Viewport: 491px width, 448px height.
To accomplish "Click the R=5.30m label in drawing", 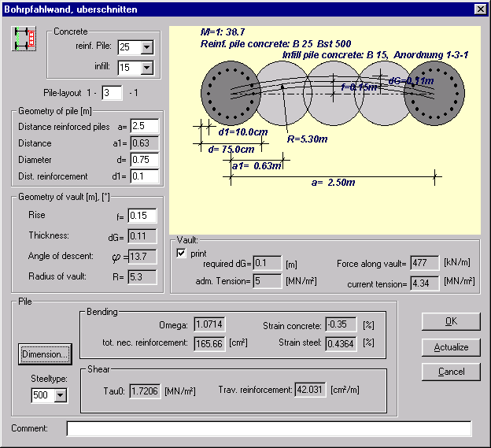I will point(307,139).
